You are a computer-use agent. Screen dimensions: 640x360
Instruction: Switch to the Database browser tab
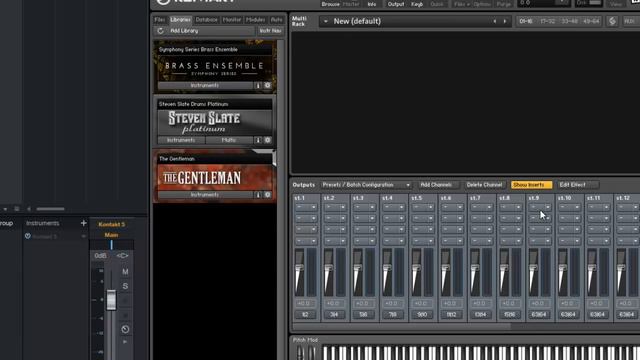206,20
